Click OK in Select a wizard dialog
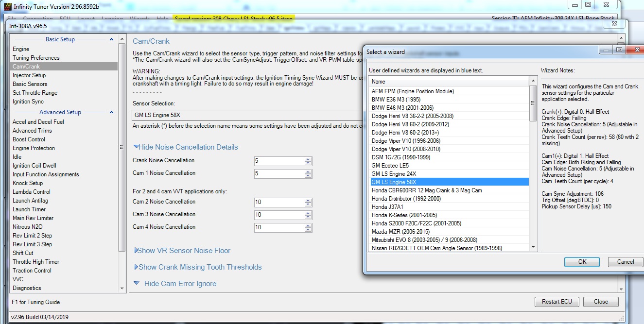The height and width of the screenshot is (324, 644). pyautogui.click(x=582, y=262)
